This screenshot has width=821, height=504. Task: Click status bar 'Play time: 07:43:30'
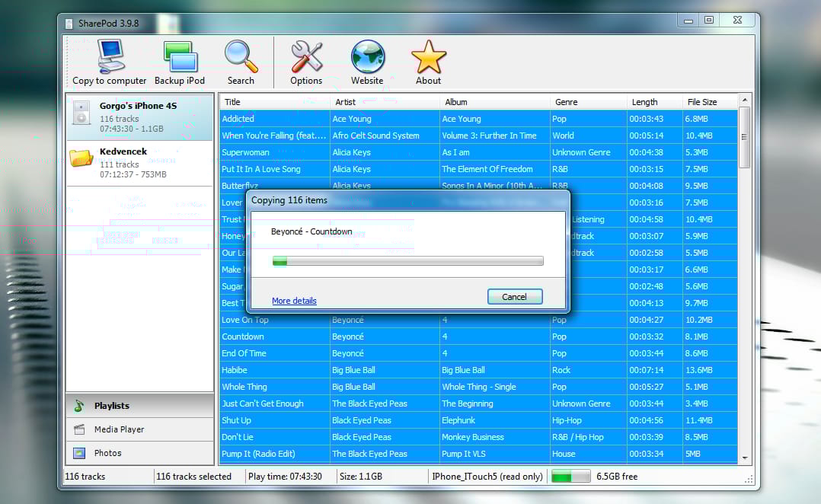(x=286, y=477)
